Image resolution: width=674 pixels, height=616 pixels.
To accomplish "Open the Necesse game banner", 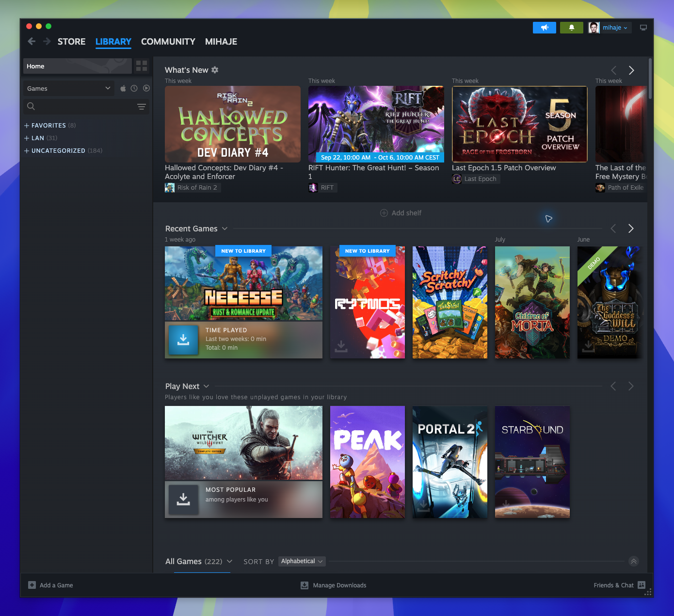I will 243,283.
